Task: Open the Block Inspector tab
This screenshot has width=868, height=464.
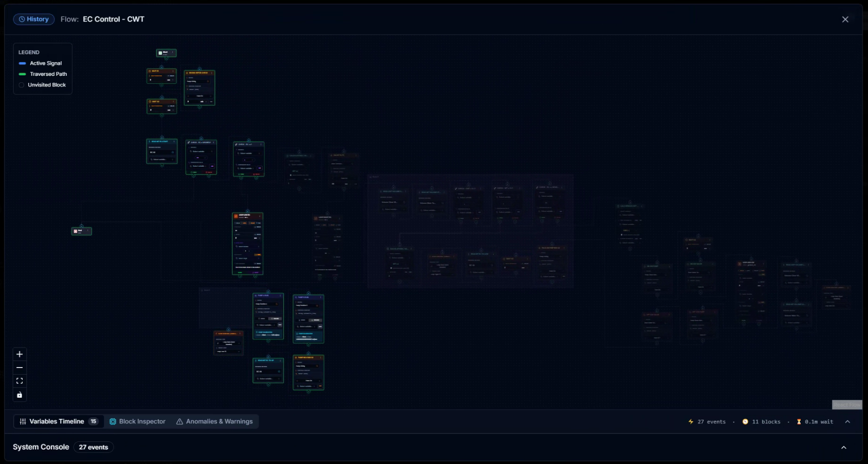Action: pos(138,421)
